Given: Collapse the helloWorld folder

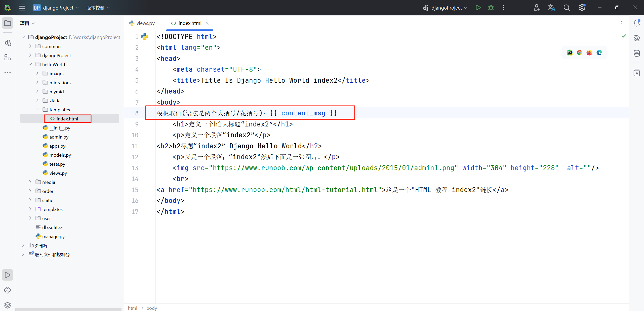Looking at the screenshot, I should (30, 64).
